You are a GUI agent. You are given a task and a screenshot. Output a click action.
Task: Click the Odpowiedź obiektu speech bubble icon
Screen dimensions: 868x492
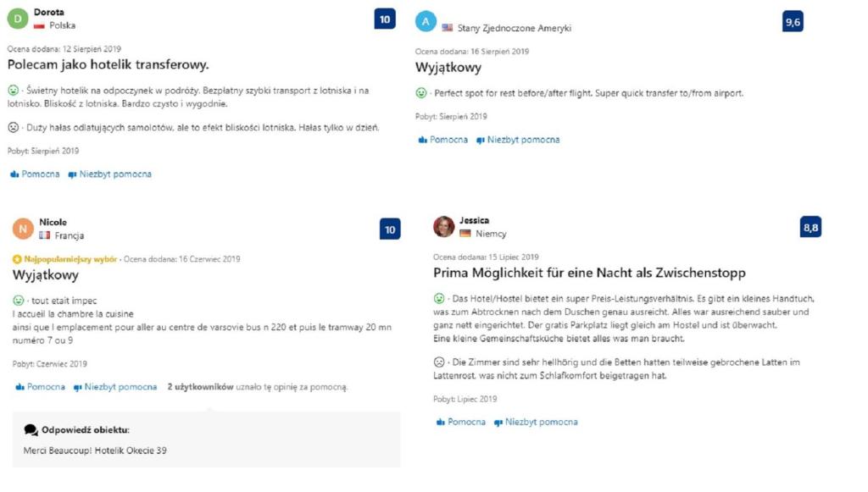[x=31, y=430]
